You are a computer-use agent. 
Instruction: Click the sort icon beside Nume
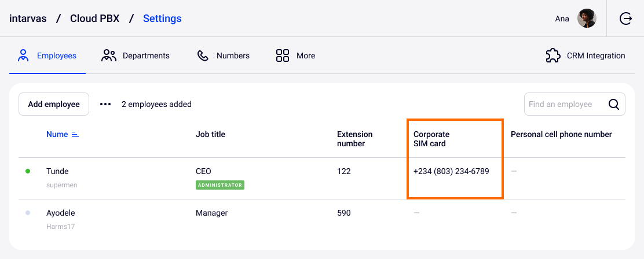75,134
